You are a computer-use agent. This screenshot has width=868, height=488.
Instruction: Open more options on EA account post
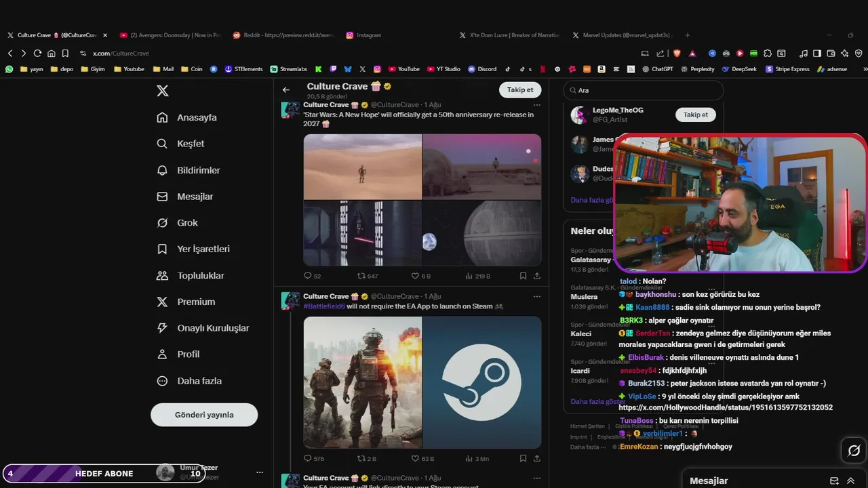point(537,478)
